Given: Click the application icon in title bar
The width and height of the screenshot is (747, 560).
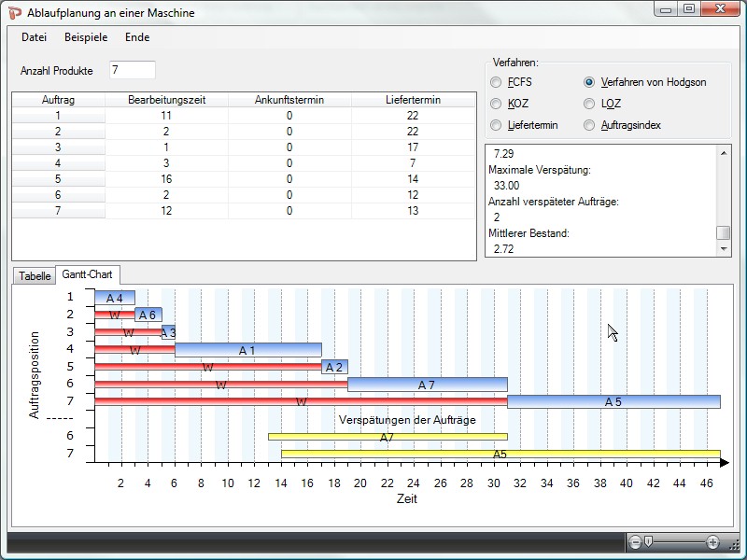Looking at the screenshot, I should (15, 12).
